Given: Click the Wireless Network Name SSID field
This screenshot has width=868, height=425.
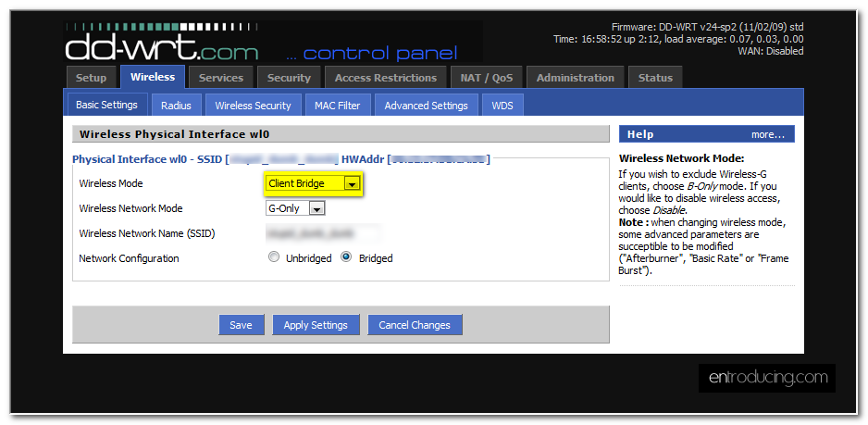Looking at the screenshot, I should (x=323, y=233).
